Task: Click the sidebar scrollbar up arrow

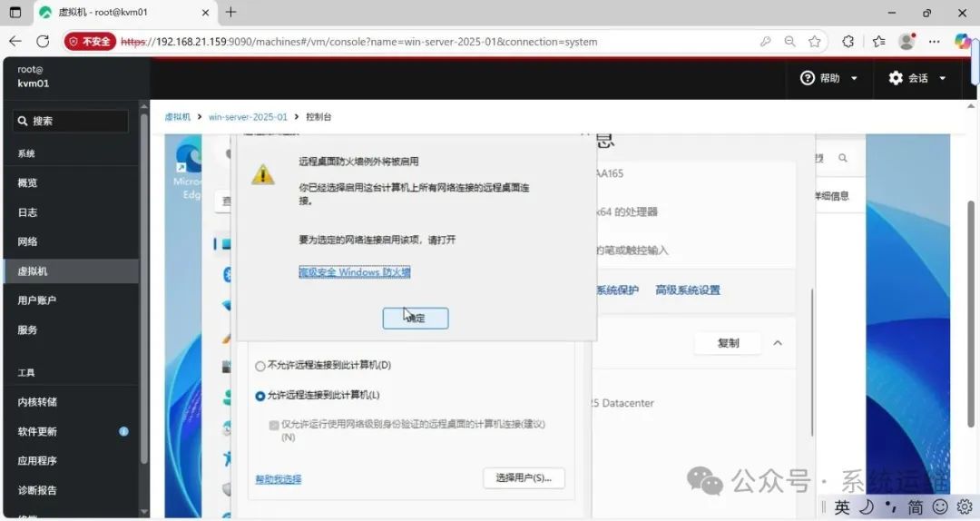Action: coord(144,106)
